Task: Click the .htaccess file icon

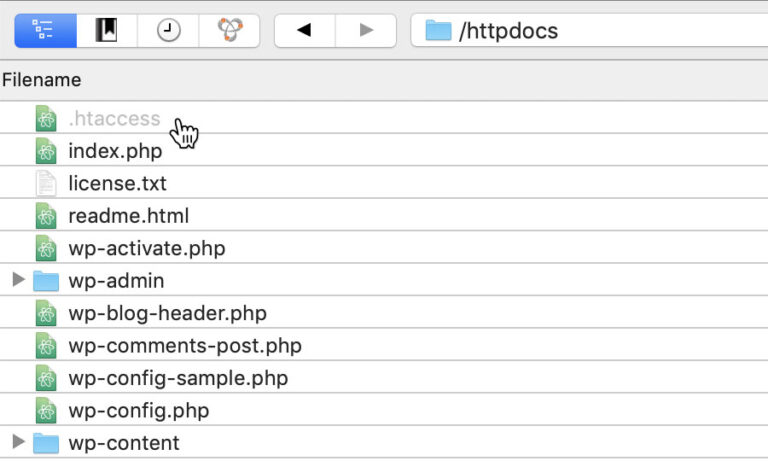Action: point(46,119)
